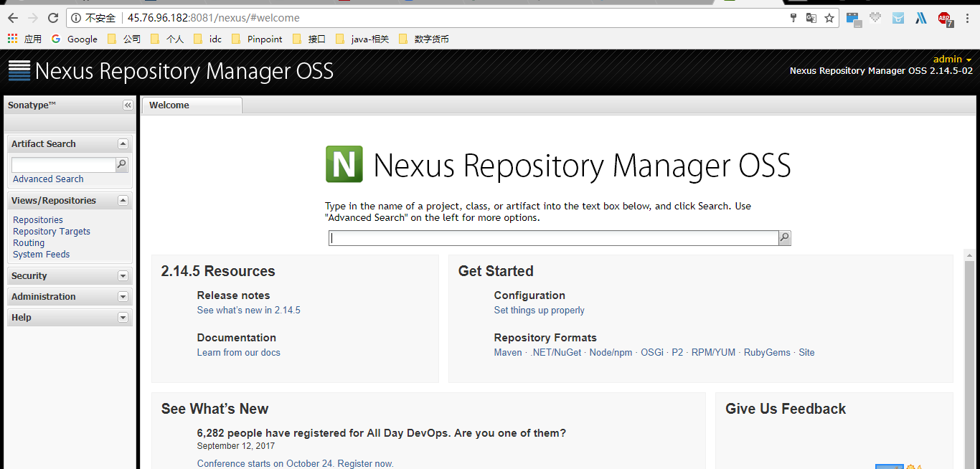This screenshot has height=469, width=980.
Task: Expand the Administration section
Action: pyautogui.click(x=123, y=297)
